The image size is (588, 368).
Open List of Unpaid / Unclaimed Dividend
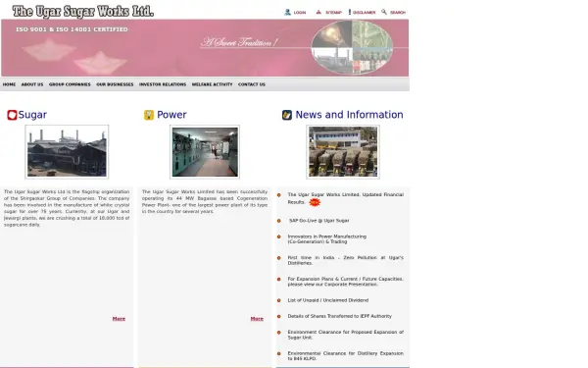pos(328,300)
